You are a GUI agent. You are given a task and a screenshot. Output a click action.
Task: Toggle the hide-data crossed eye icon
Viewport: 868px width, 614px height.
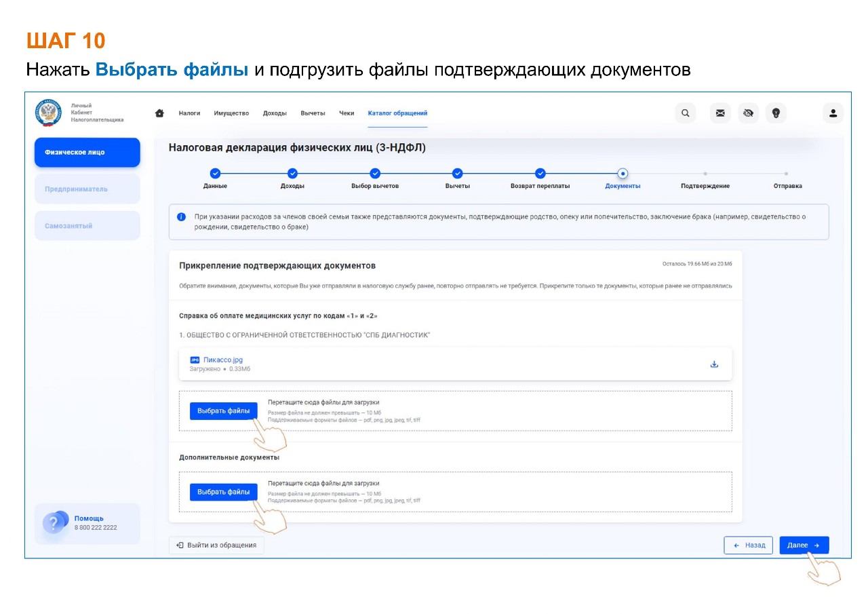tap(748, 113)
